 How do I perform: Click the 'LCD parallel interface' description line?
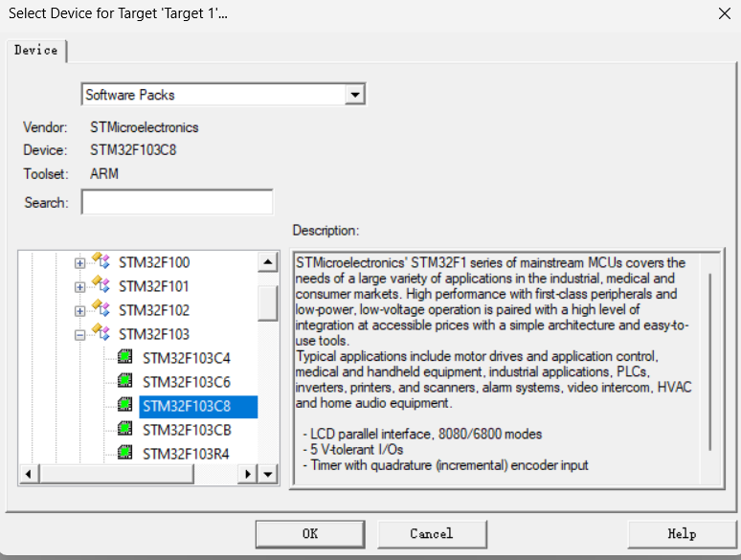[x=422, y=434]
